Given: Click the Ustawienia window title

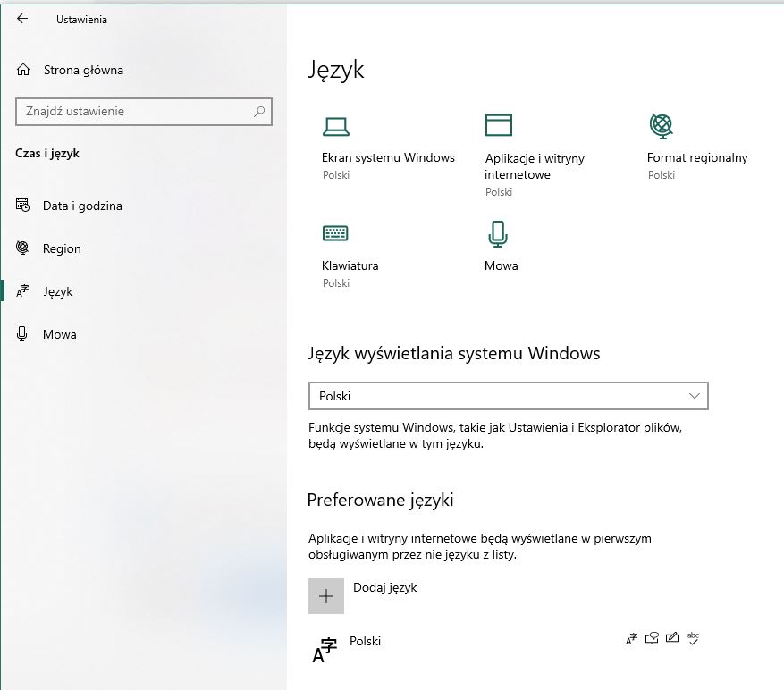Looking at the screenshot, I should click(81, 20).
